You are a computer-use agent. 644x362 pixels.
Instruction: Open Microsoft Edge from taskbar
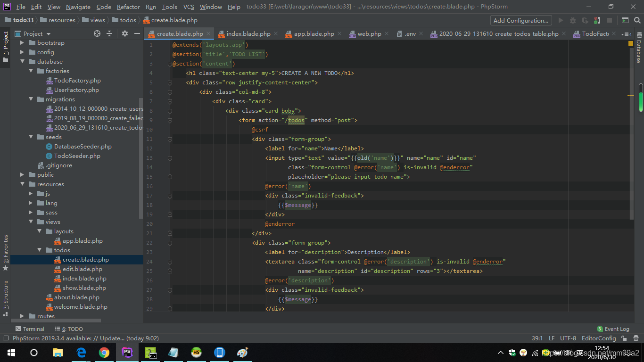tap(81, 352)
